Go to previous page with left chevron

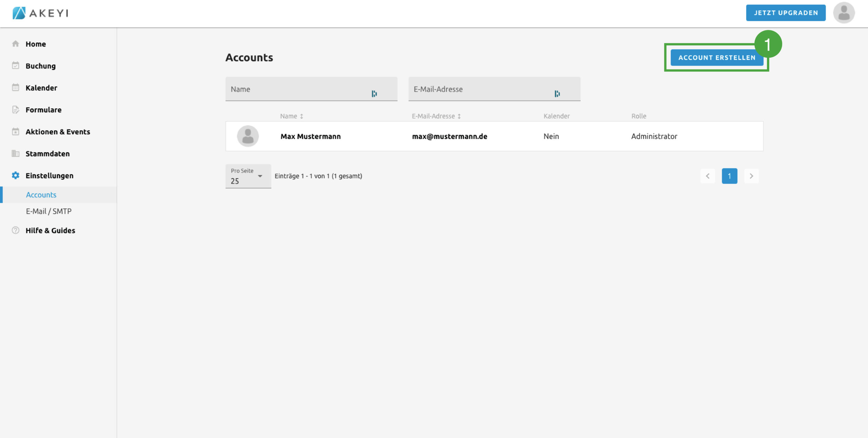coord(708,176)
